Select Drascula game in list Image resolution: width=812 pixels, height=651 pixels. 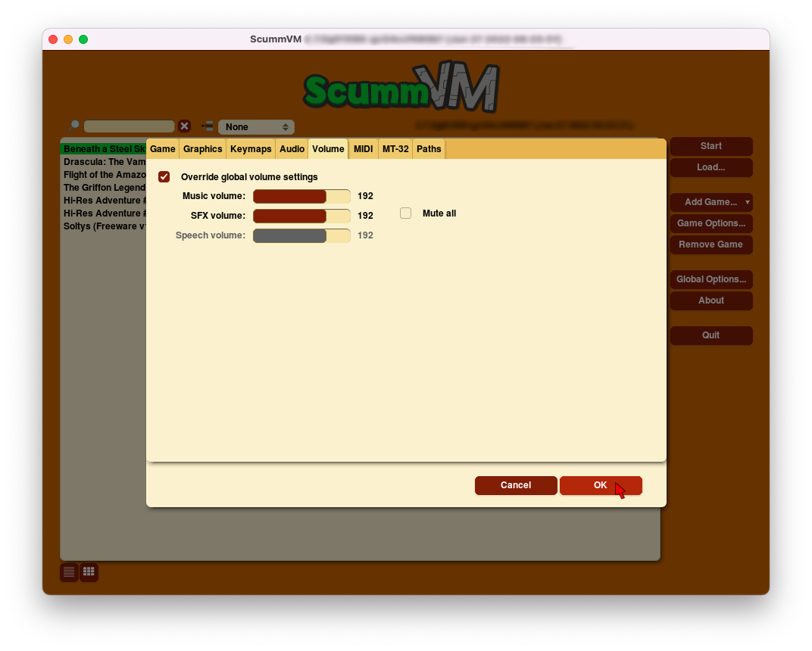105,162
